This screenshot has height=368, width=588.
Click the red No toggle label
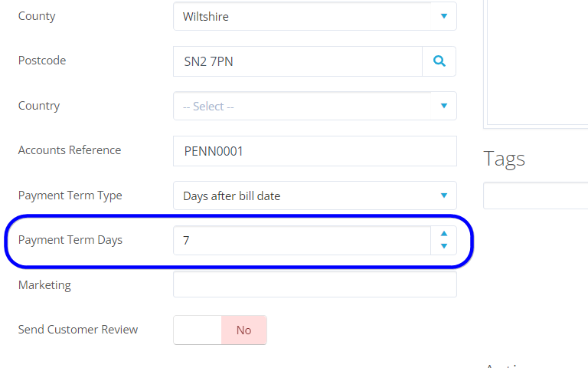pos(243,330)
